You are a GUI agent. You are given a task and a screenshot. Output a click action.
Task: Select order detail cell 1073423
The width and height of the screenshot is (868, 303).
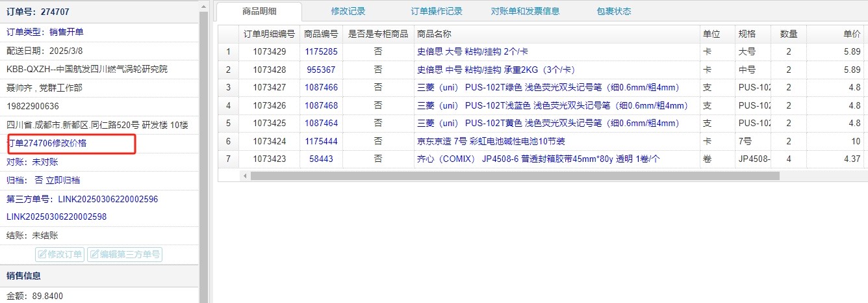pyautogui.click(x=269, y=159)
